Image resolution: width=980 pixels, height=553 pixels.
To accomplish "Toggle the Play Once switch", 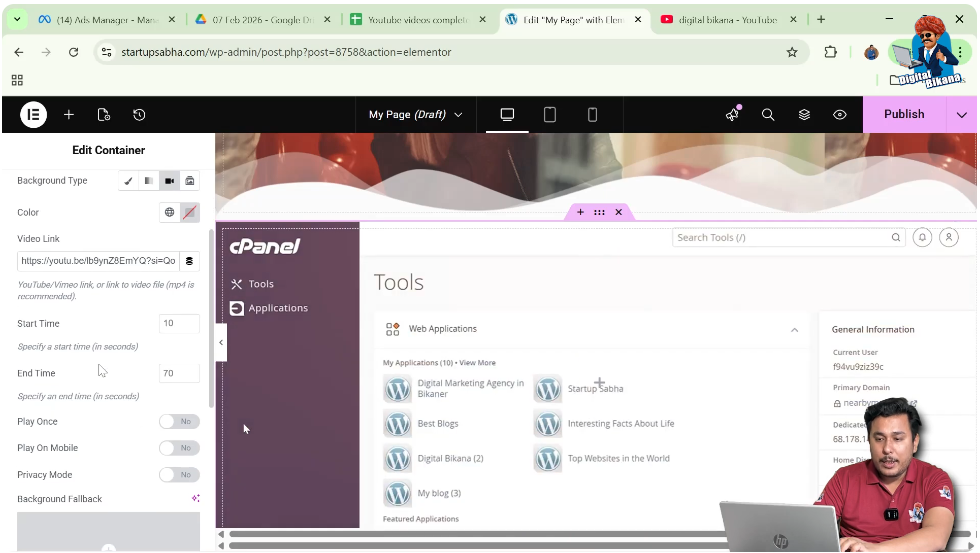I will tap(179, 422).
